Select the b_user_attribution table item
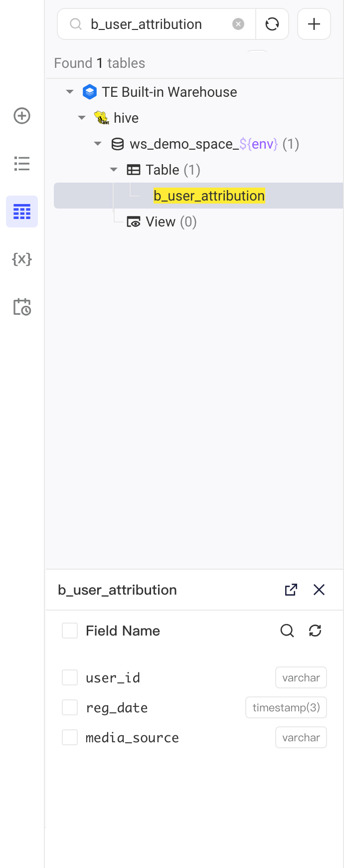 pyautogui.click(x=209, y=196)
